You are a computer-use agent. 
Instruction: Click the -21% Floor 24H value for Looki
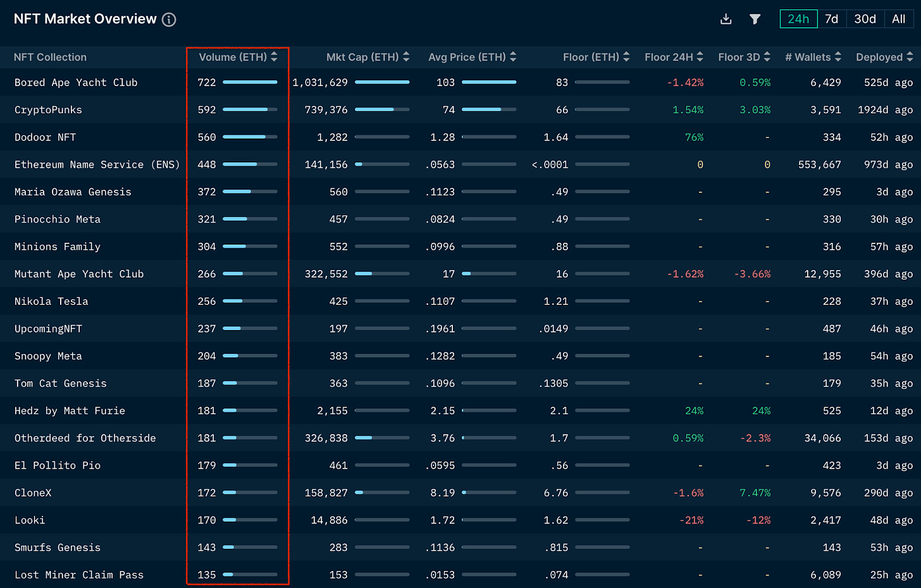(x=691, y=520)
